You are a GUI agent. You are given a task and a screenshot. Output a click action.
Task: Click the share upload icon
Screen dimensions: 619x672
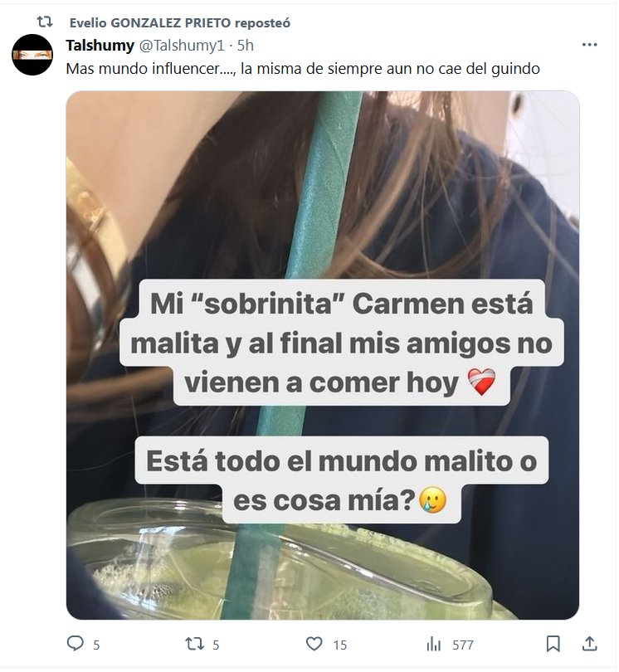[590, 643]
